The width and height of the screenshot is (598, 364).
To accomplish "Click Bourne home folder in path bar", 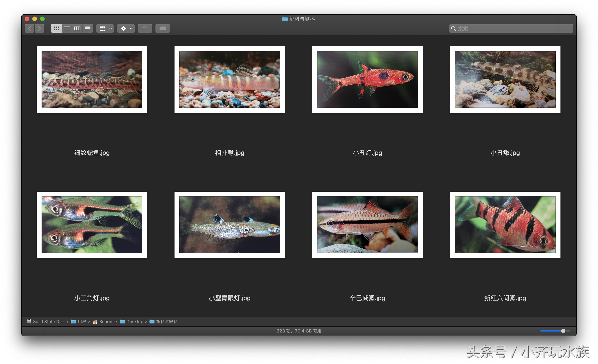I will tap(103, 322).
